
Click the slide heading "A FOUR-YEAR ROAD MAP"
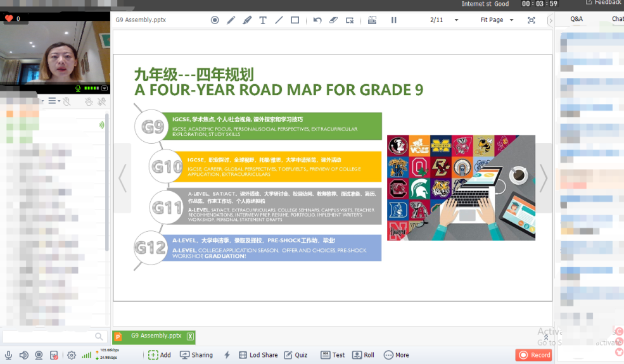(279, 90)
